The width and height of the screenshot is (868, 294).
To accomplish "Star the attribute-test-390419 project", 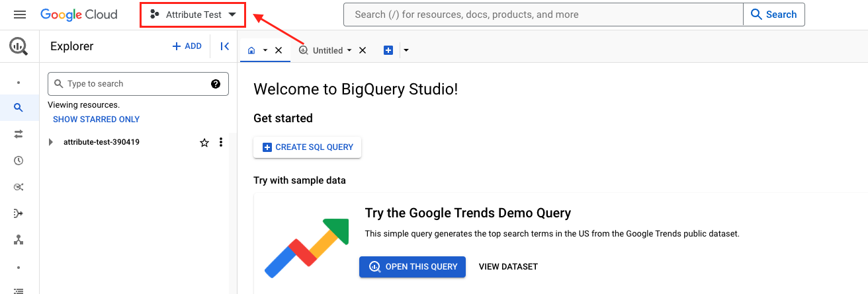I will coord(204,142).
